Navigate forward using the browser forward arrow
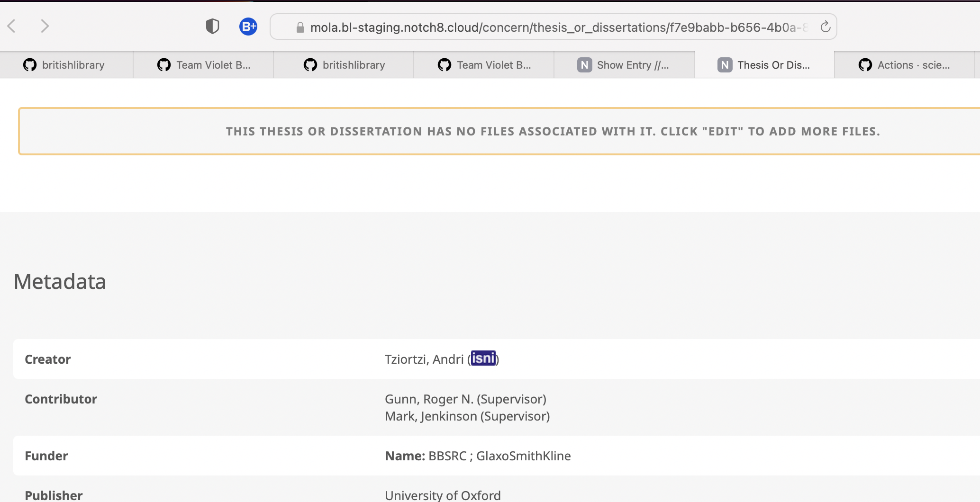Viewport: 980px width, 502px height. [x=45, y=26]
